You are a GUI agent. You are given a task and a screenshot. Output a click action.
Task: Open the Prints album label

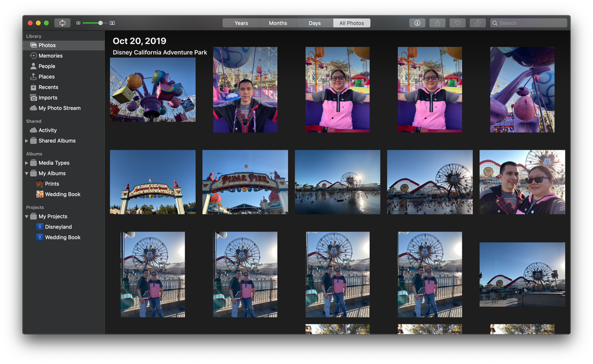pos(52,184)
